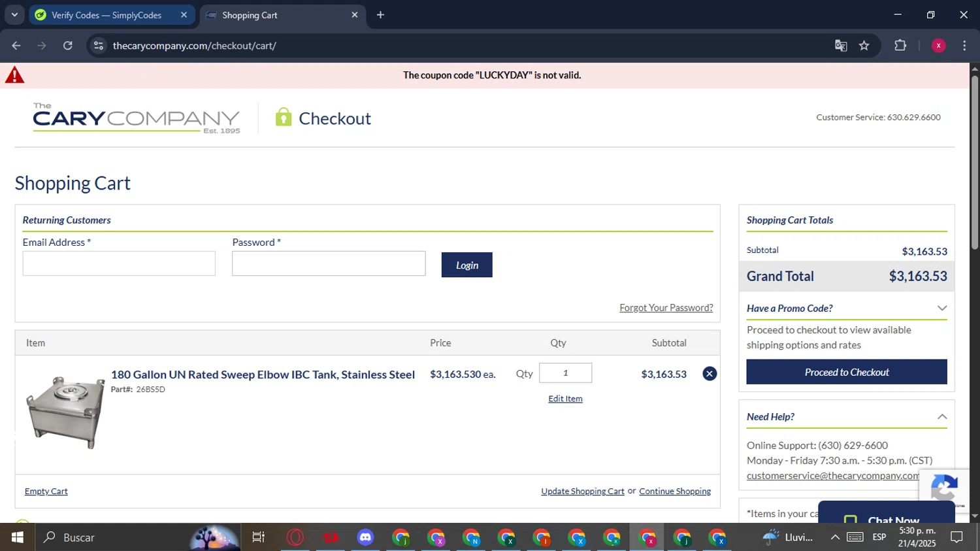
Task: Click the Login button
Action: tap(466, 265)
